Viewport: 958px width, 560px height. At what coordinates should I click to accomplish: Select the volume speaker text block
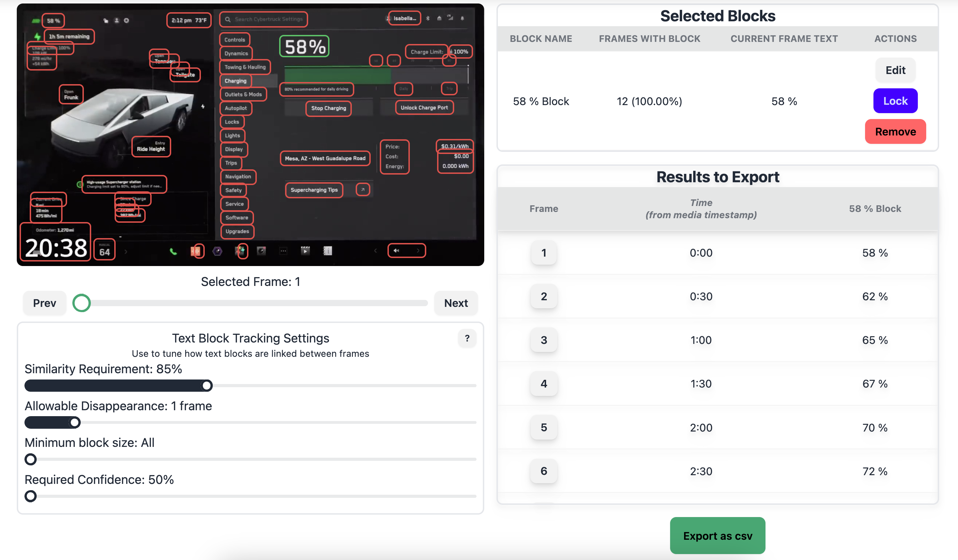click(x=406, y=250)
